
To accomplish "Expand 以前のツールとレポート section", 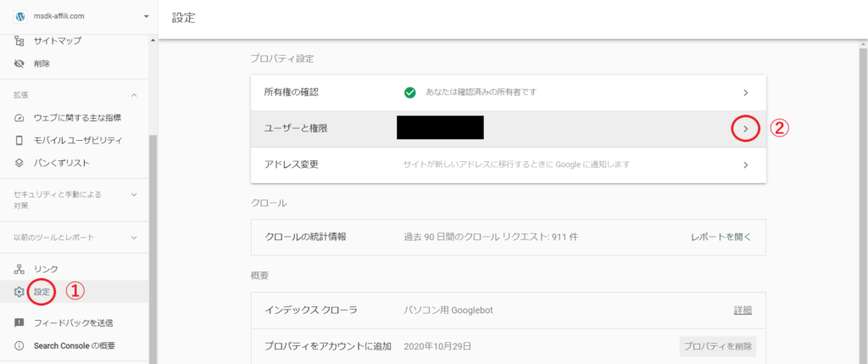I will click(134, 238).
